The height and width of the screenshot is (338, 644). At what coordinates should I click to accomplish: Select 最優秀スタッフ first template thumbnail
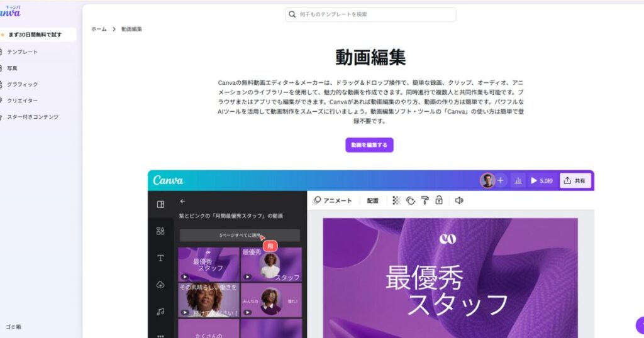209,264
